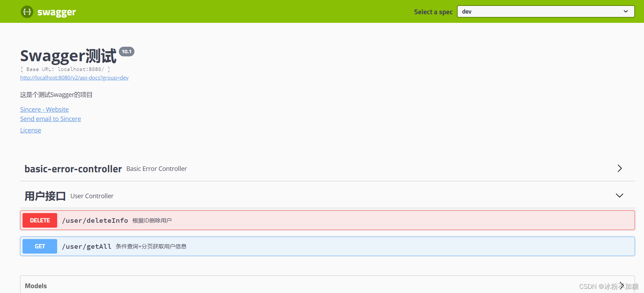Click the 条件查询+分页获取用户信息 description
This screenshot has height=293, width=644.
click(151, 246)
